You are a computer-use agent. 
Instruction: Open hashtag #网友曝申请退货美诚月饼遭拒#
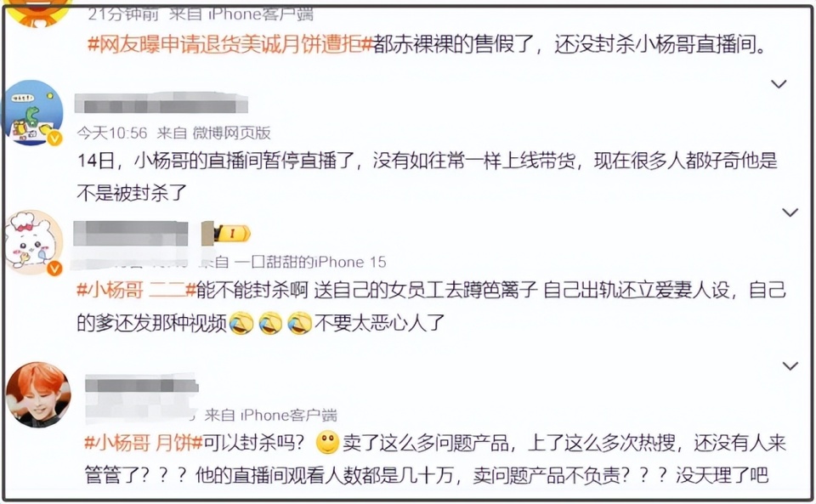tap(230, 45)
